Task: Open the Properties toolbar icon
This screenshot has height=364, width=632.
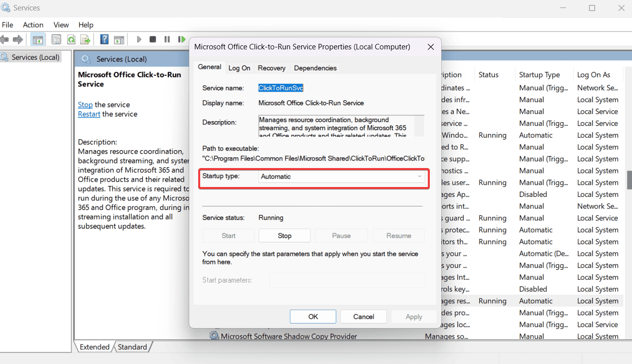Action: 56,39
